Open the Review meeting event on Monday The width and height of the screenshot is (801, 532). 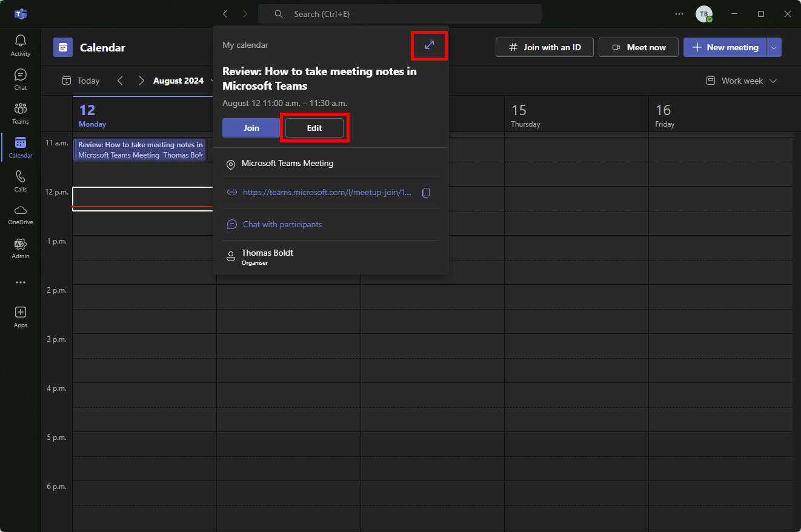click(x=140, y=150)
